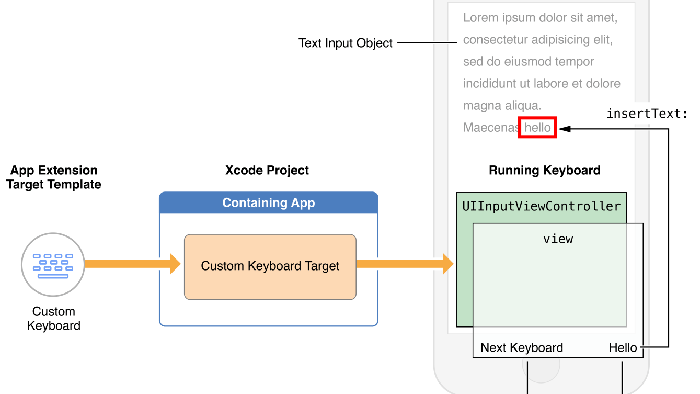Click orange arrow pointing to Custom Keyboard Target
This screenshot has height=394, width=700.
(132, 264)
